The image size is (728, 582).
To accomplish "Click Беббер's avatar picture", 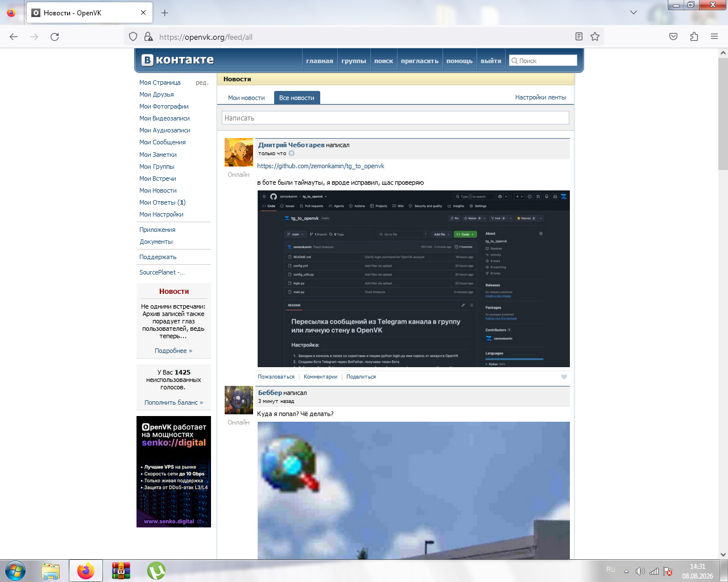I will click(x=239, y=400).
